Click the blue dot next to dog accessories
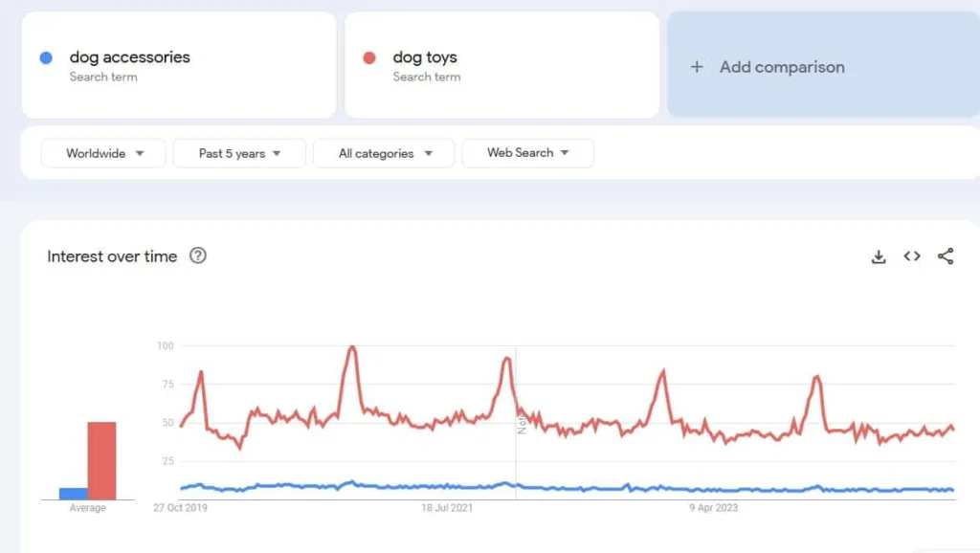The width and height of the screenshot is (980, 553). click(x=46, y=57)
